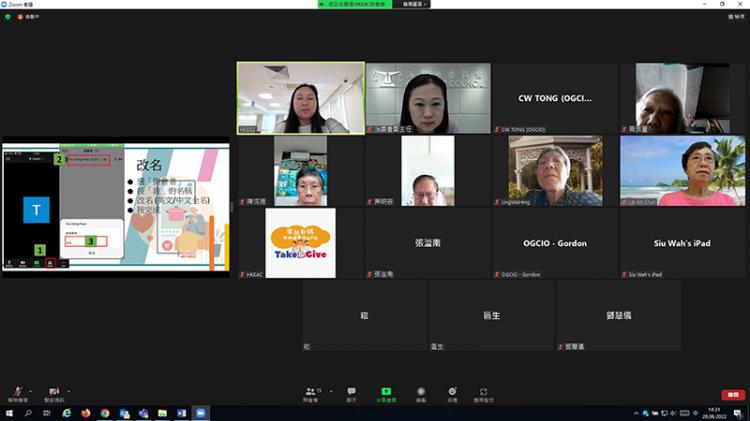The image size is (750, 421).
Task: Click the red Leave meeting button
Action: (x=733, y=395)
